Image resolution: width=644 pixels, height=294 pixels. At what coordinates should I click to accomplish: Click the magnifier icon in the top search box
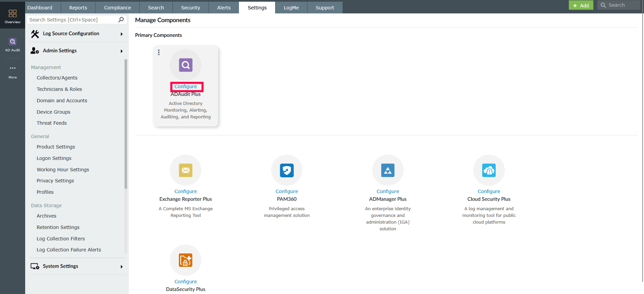(x=603, y=5)
